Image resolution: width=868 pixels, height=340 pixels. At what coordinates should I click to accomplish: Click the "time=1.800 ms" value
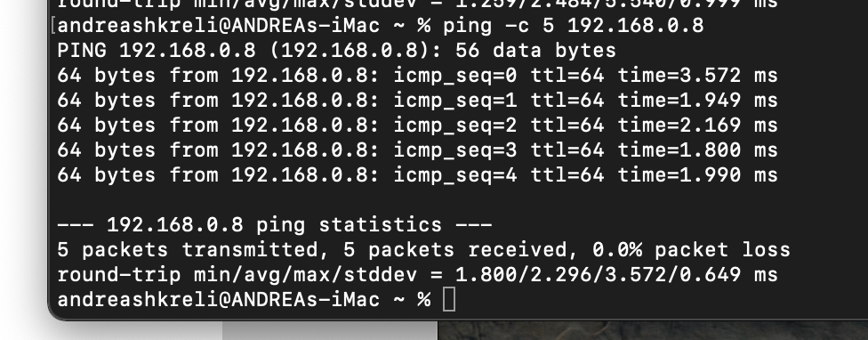pyautogui.click(x=697, y=150)
